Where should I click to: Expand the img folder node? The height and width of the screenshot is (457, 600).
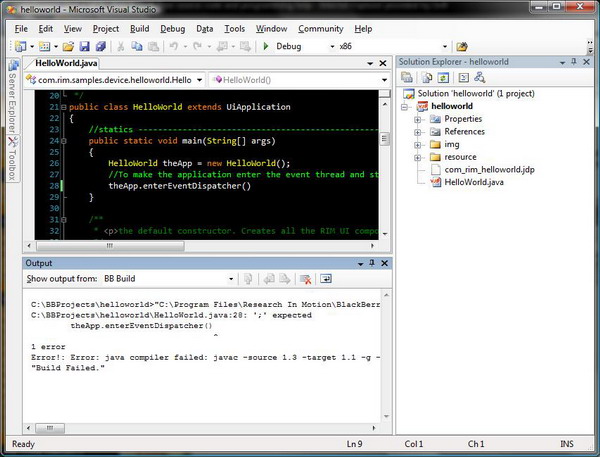click(x=417, y=145)
